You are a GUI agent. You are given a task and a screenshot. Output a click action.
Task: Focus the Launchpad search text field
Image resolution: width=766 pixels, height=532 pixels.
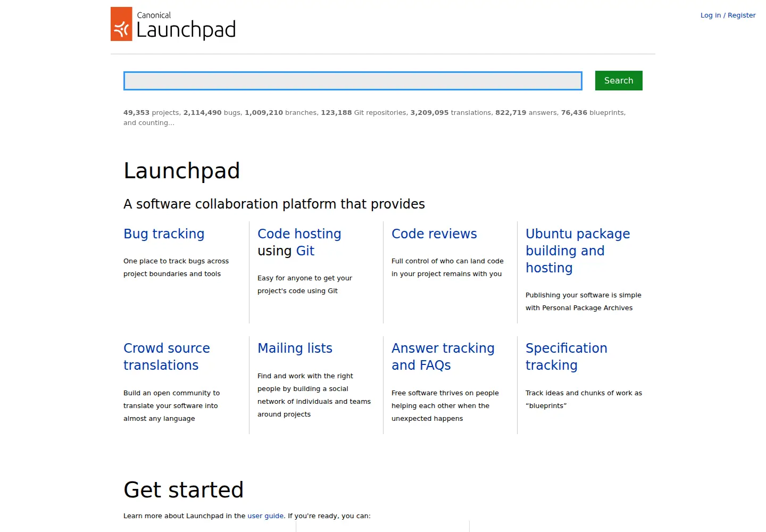click(x=353, y=81)
